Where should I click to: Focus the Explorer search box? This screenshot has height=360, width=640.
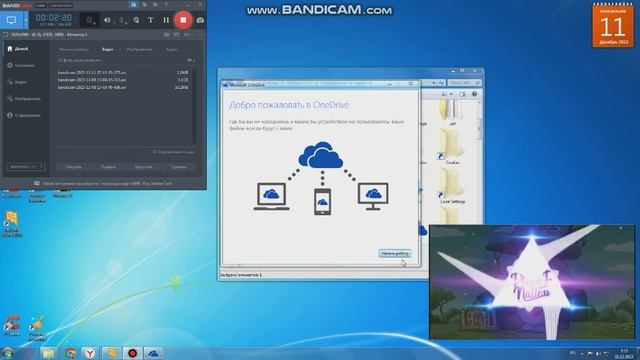pos(464,83)
